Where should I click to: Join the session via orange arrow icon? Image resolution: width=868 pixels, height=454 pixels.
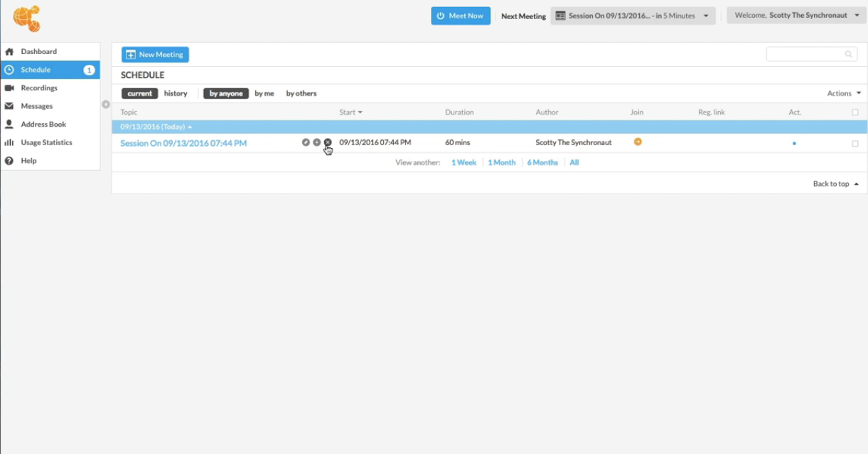coord(638,142)
